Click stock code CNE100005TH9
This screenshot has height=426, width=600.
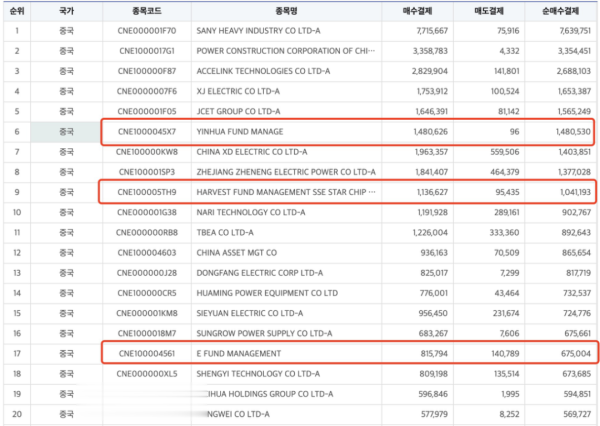tap(147, 192)
